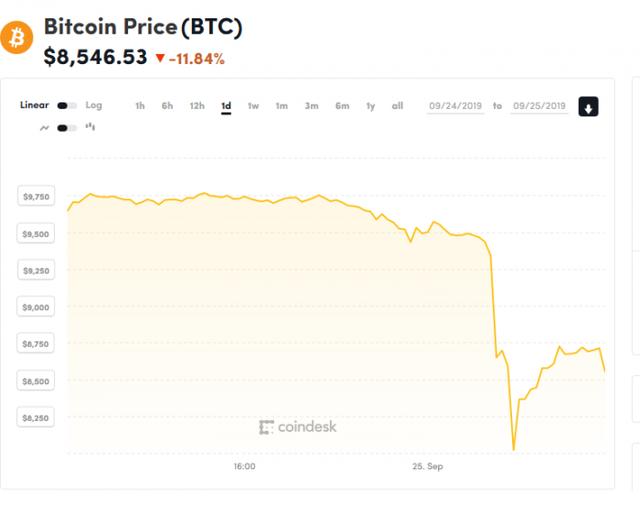Show the 1m time range
The width and height of the screenshot is (640, 505).
click(x=282, y=105)
